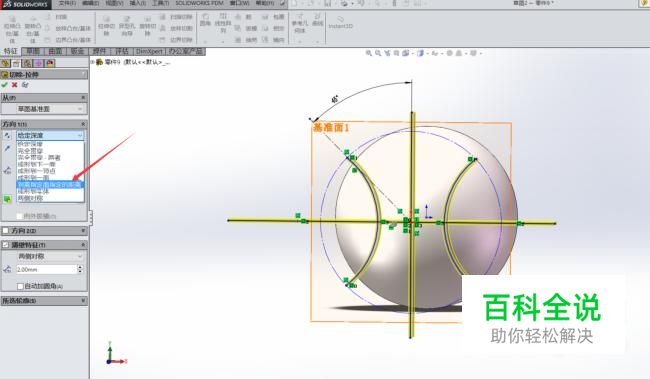Choose 成形到一顶点 (Up To Vertex) option
The image size is (650, 379).
[50, 171]
